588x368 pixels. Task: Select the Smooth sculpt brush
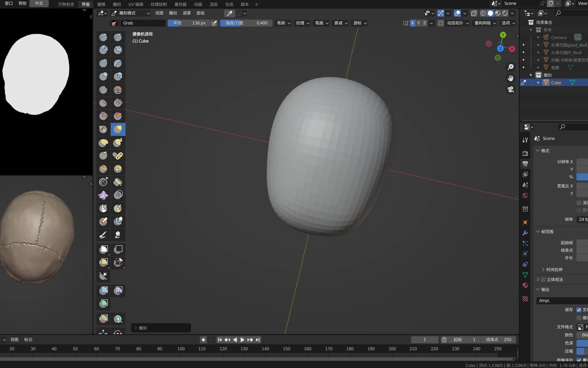pyautogui.click(x=118, y=90)
